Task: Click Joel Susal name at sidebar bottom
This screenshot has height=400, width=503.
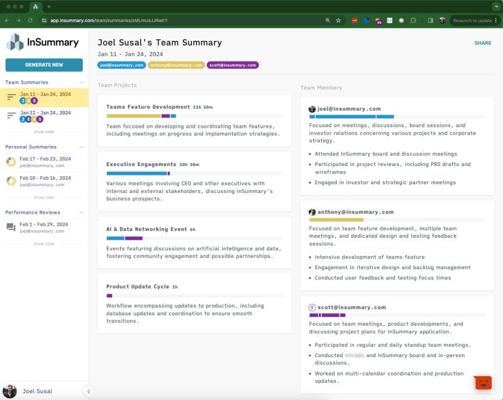Action: tap(37, 391)
